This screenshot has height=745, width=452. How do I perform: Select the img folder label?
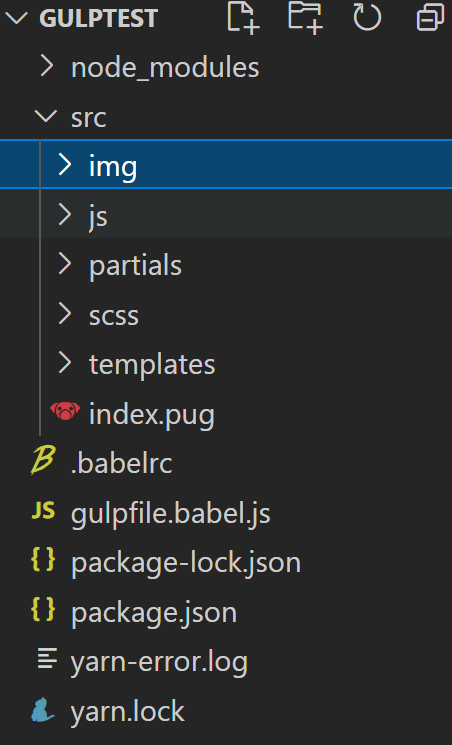pos(113,167)
